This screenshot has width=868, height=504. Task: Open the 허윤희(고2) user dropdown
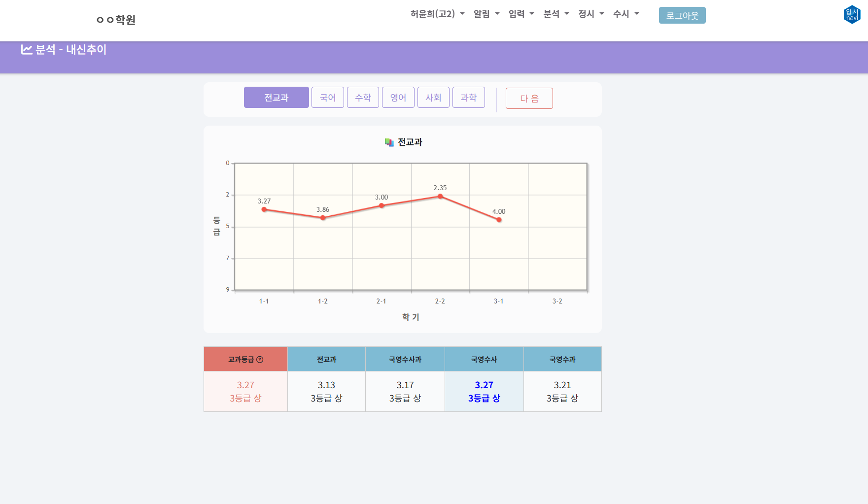[x=437, y=14]
